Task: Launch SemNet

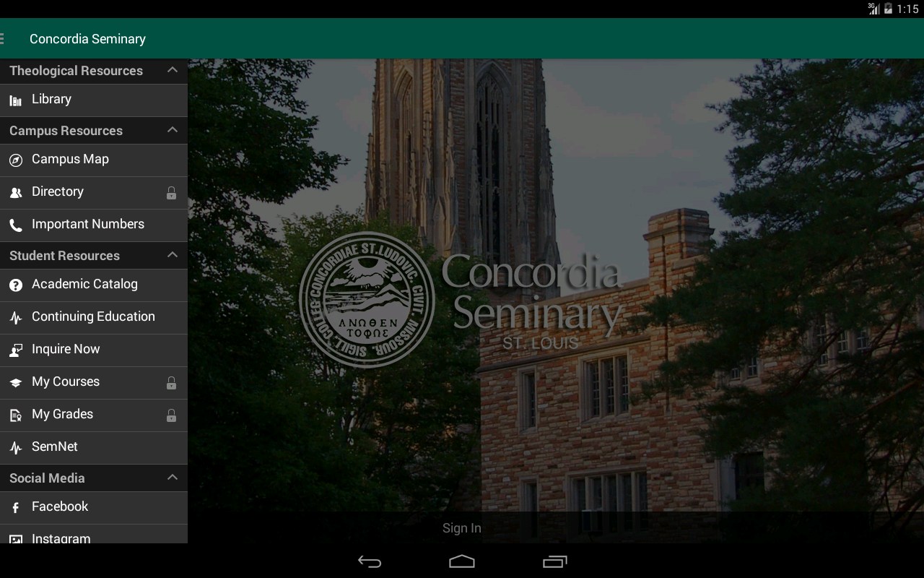Action: [94, 448]
